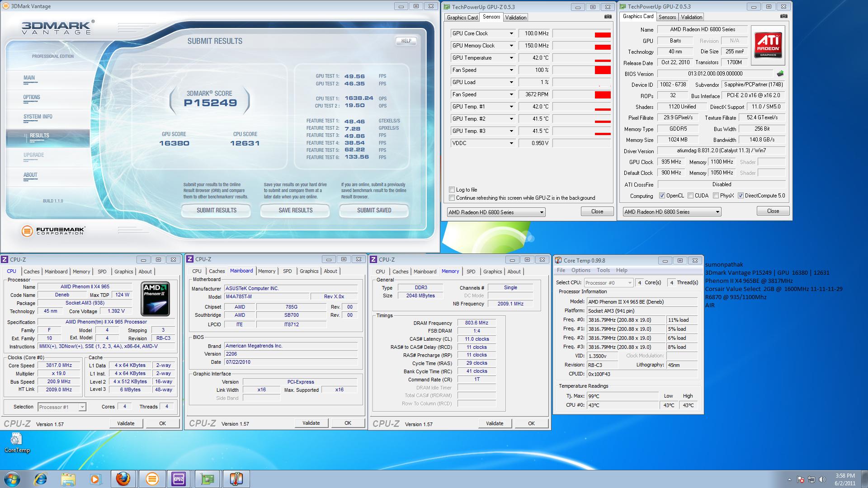Open the GPU Memory Clock sensor dropdown
This screenshot has width=868, height=488.
pos(511,46)
